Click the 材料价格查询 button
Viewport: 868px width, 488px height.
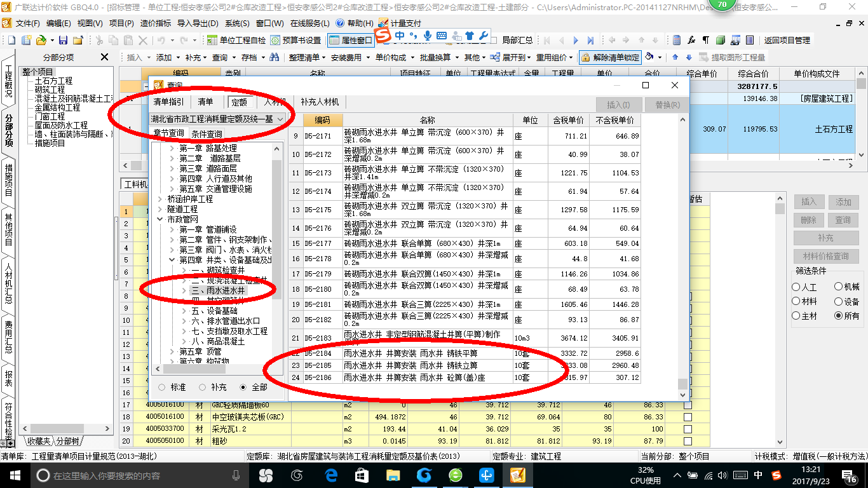pos(825,257)
